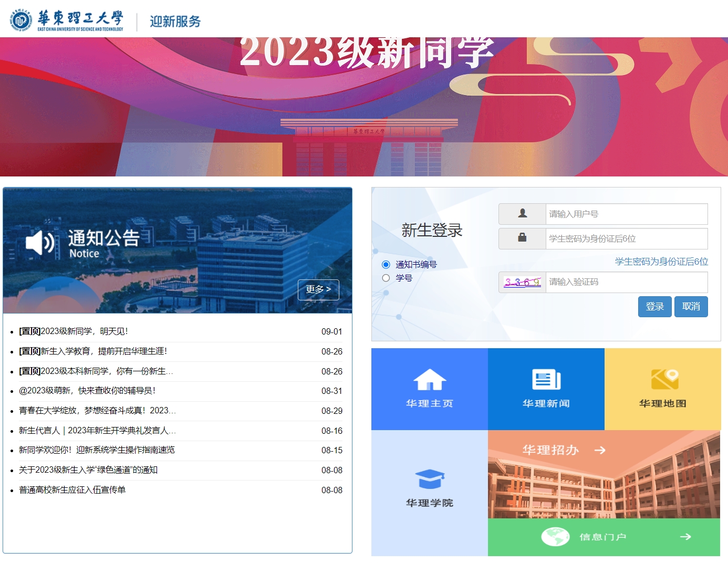Click the 09-01 date in notice list

(332, 332)
